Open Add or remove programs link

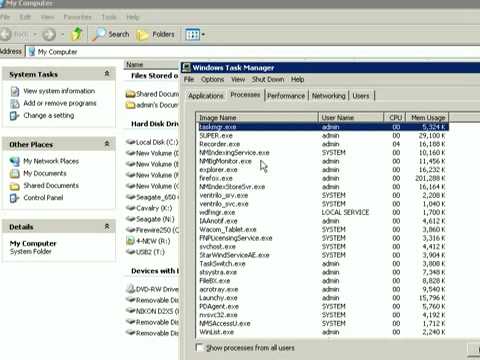(x=60, y=103)
